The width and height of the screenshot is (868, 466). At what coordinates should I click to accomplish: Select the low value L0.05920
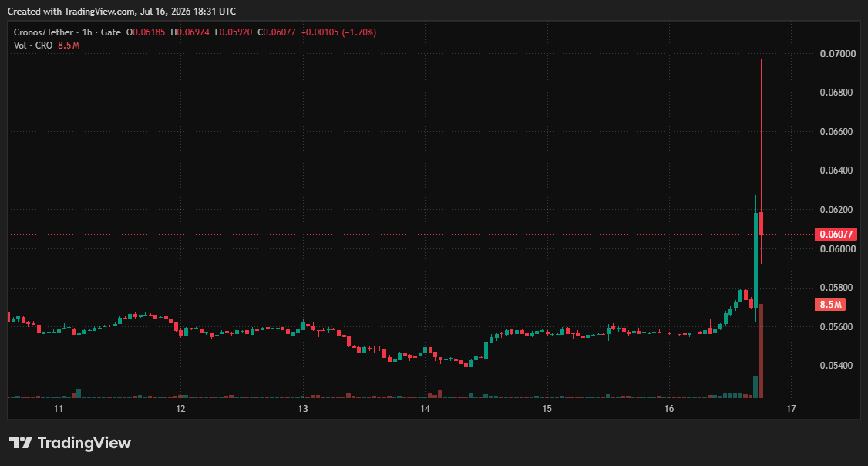pyautogui.click(x=233, y=32)
